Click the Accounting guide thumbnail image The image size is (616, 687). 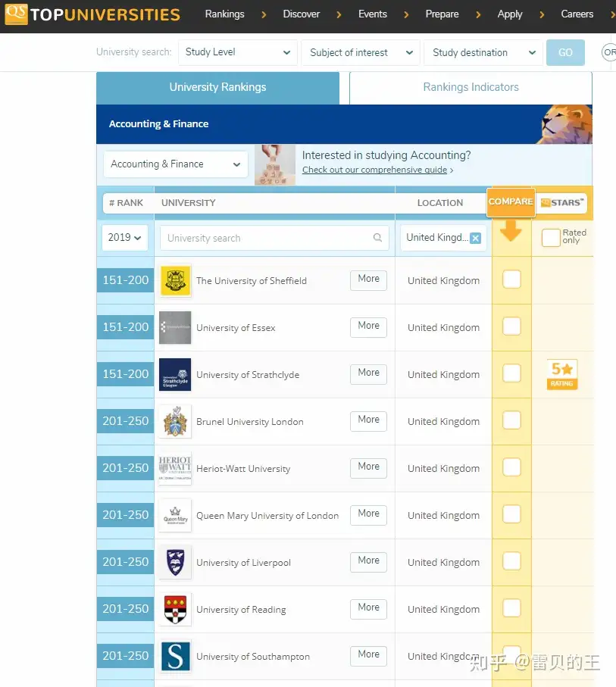tap(275, 164)
